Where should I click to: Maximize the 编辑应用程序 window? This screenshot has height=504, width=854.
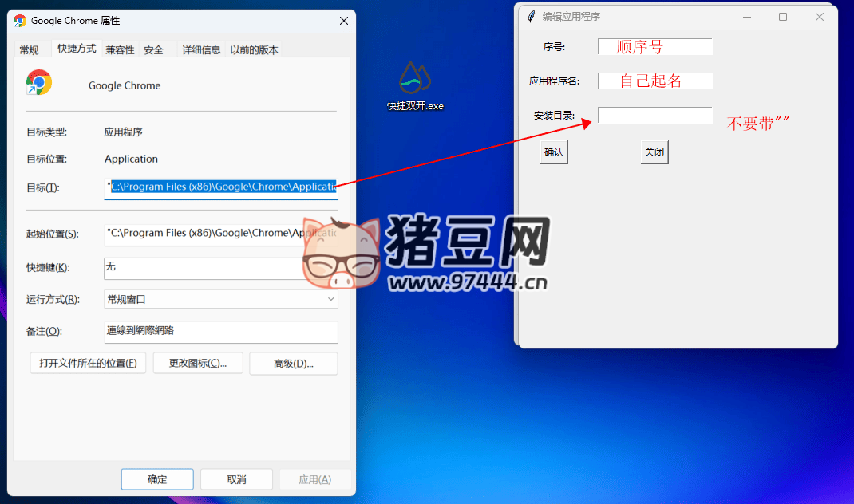[783, 17]
